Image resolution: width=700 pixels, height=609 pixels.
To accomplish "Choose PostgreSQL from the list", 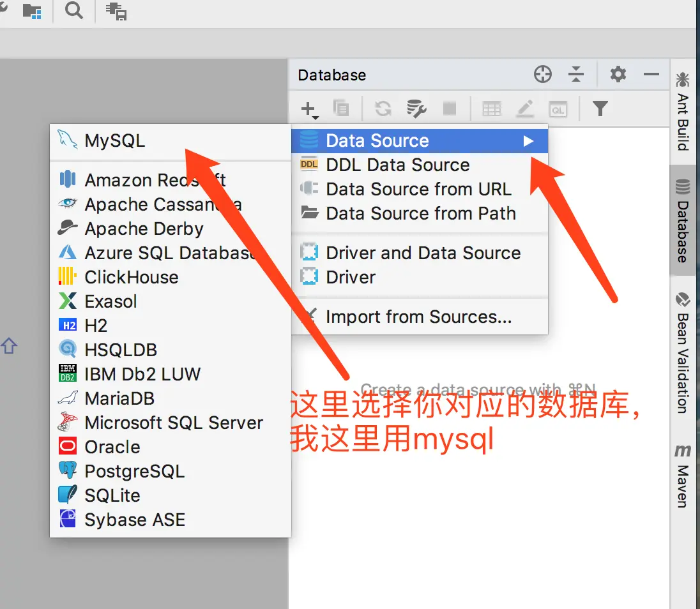I will coord(170,471).
